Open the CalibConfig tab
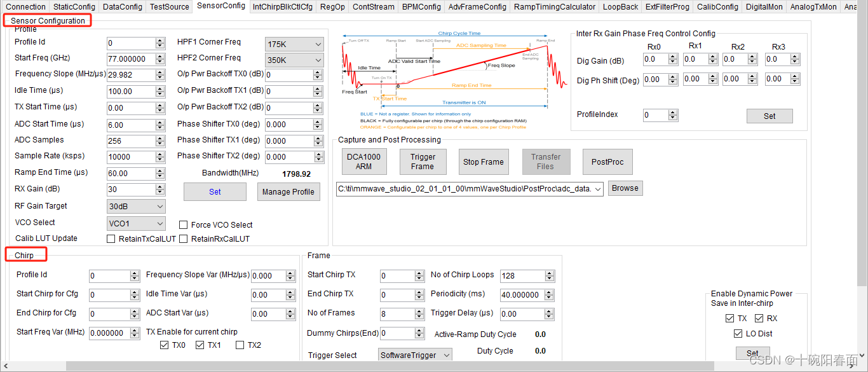Image resolution: width=868 pixels, height=372 pixels. (717, 7)
